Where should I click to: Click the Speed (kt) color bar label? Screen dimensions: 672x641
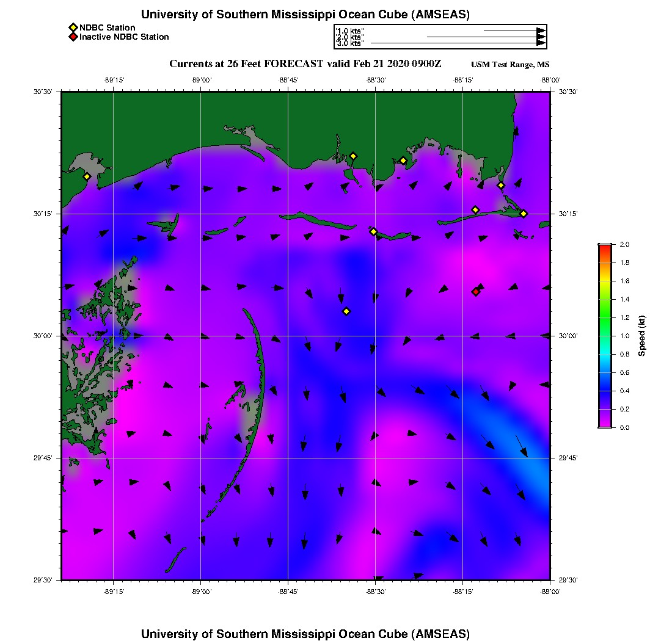click(x=641, y=336)
